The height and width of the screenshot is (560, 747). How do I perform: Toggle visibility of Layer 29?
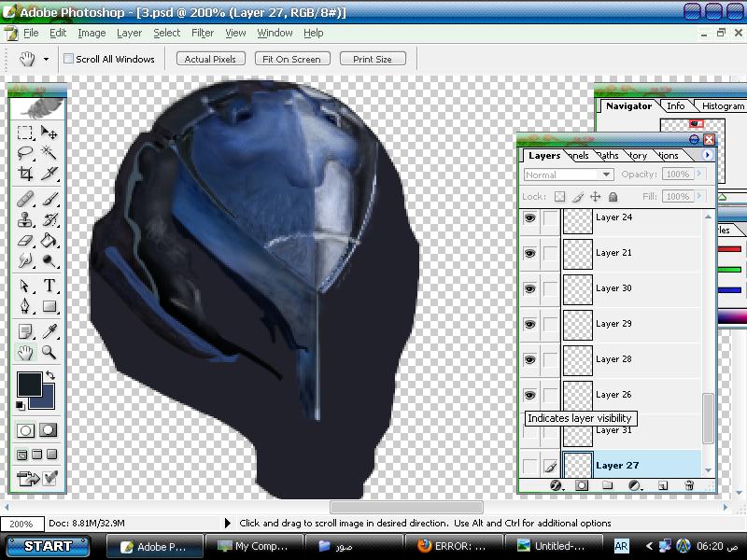[530, 324]
